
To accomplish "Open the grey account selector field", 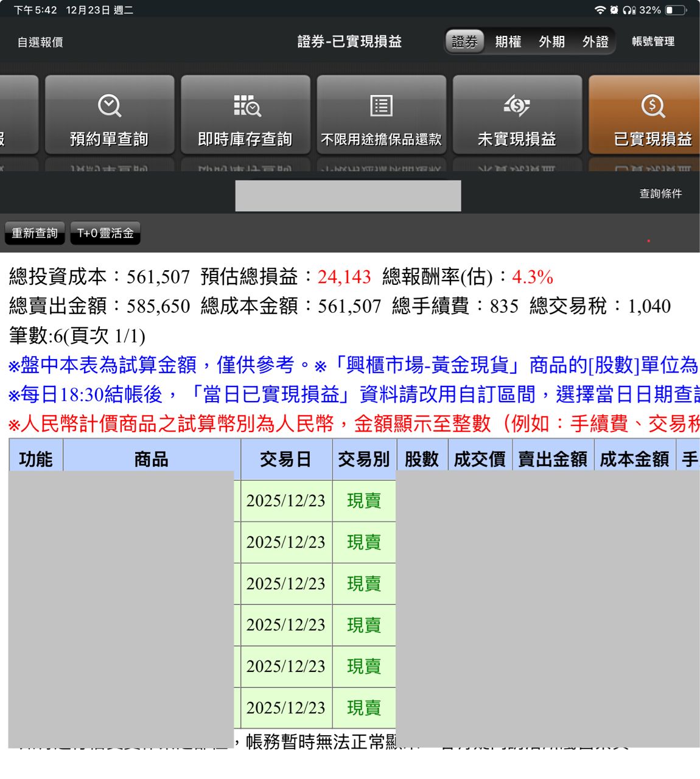I will point(348,196).
